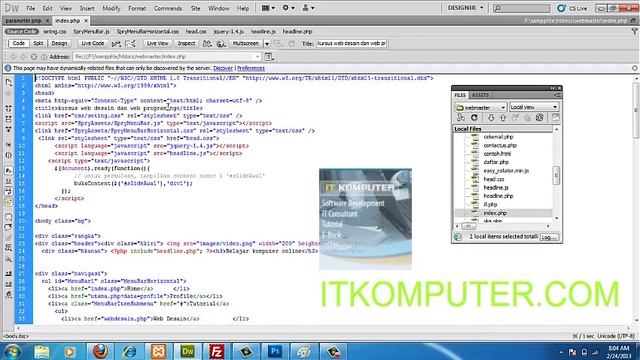Open the Preview in browser globe dropdown
The width and height of the screenshot is (640, 360).
(221, 43)
